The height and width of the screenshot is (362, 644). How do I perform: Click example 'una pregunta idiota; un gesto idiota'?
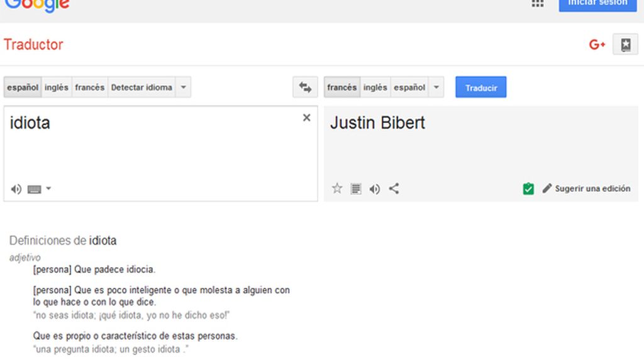pyautogui.click(x=111, y=349)
